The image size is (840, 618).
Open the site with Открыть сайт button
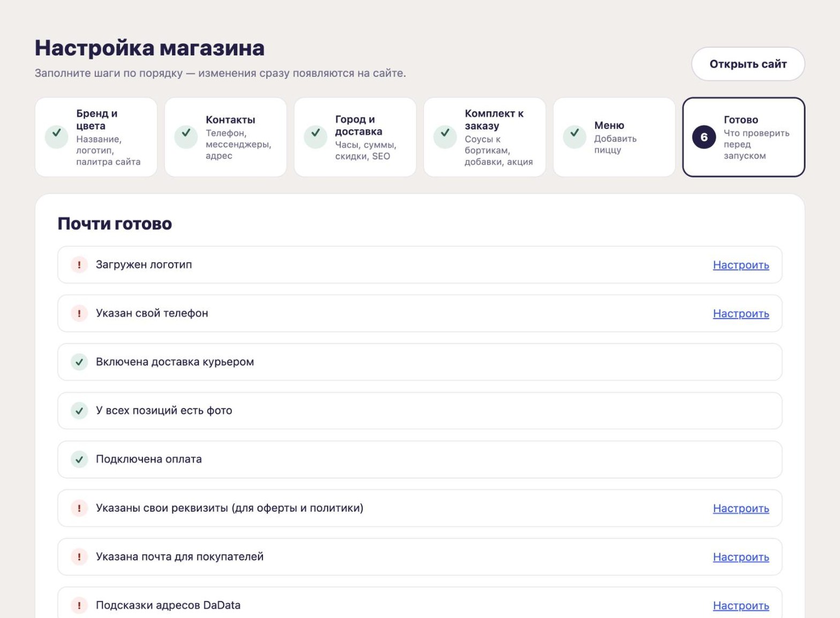748,64
